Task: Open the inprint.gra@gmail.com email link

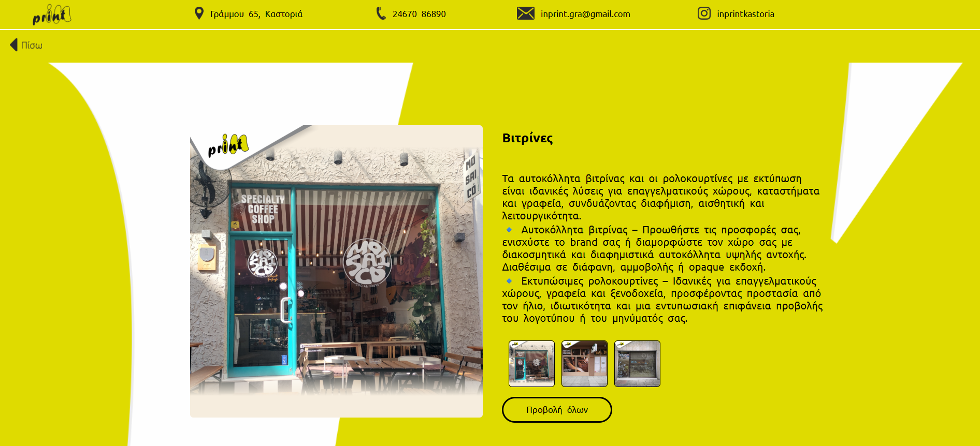Action: (585, 14)
